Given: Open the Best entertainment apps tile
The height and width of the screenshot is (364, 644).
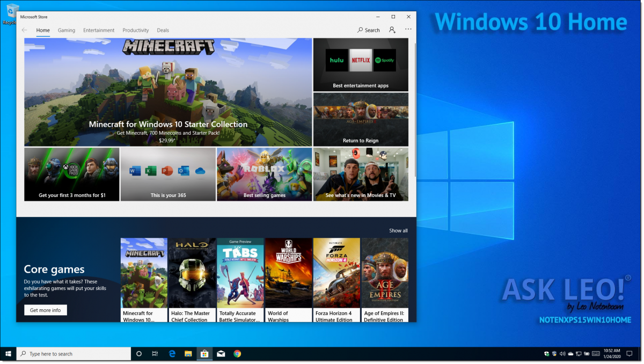Looking at the screenshot, I should point(361,64).
